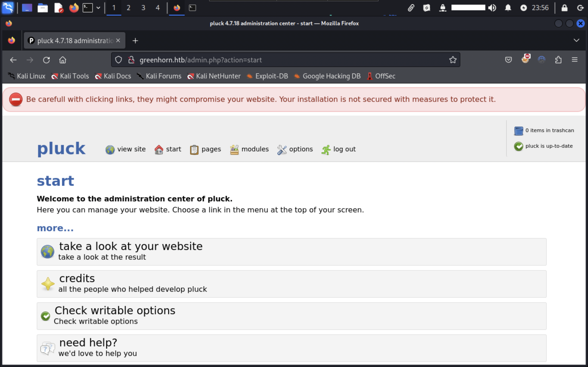Screen dimensions: 588x367
Task: Select the pluck 4.7.18 administration tab
Action: pyautogui.click(x=73, y=41)
